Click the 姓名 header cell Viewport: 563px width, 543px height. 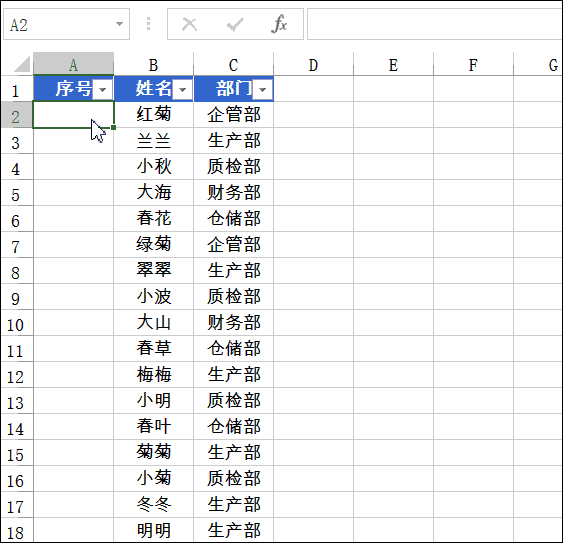pos(154,89)
